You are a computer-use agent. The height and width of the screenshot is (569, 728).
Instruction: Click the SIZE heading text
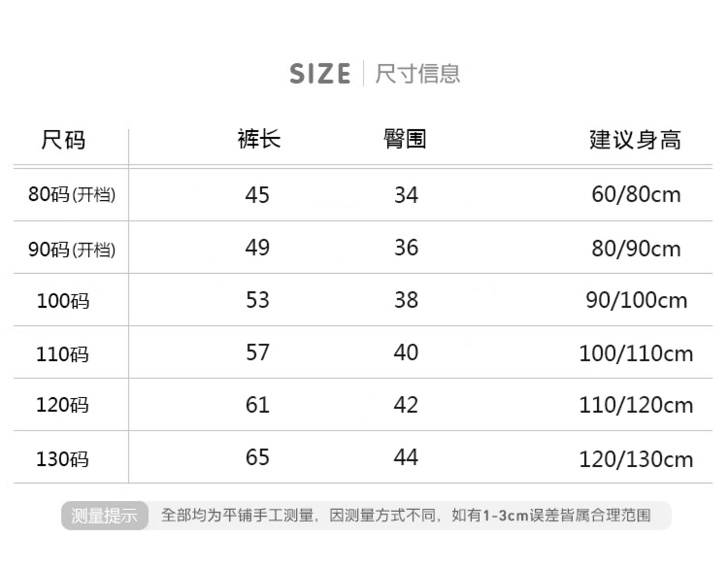[x=320, y=74]
